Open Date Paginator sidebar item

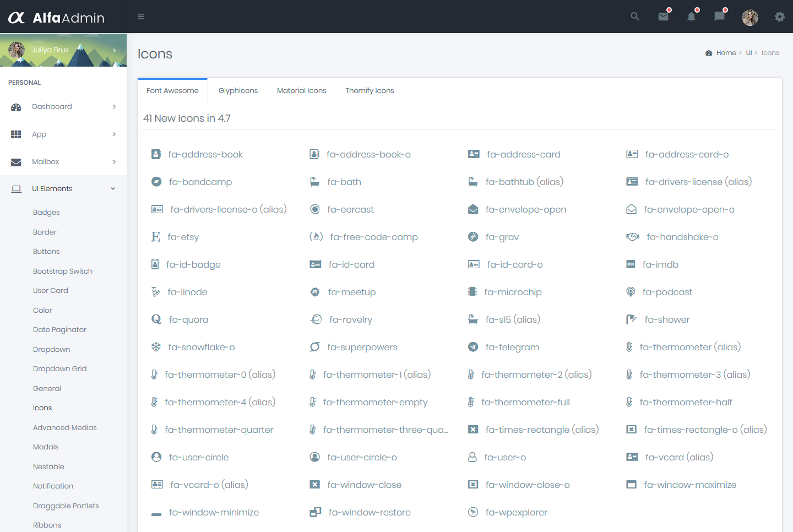pyautogui.click(x=59, y=330)
